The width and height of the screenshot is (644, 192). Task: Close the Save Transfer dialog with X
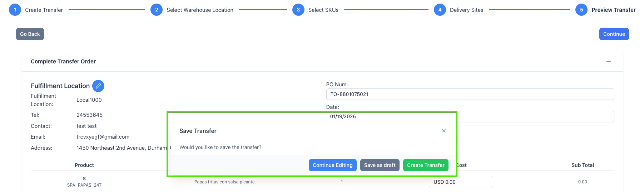[444, 131]
